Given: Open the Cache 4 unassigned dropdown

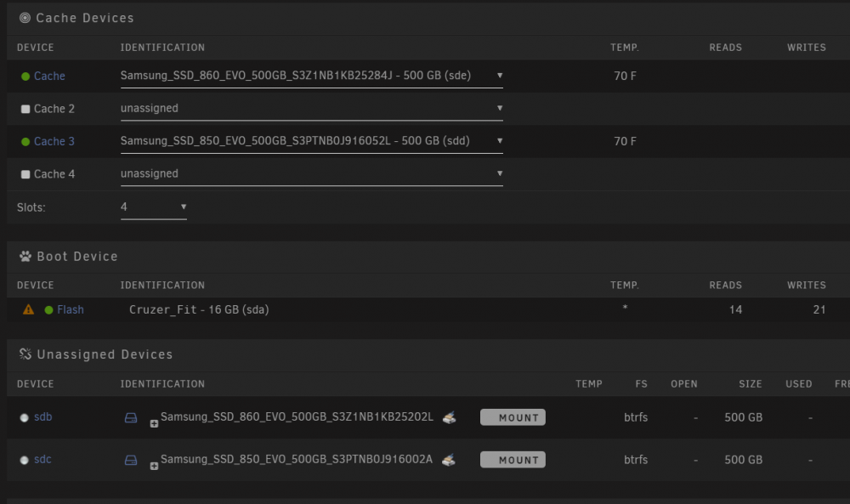Looking at the screenshot, I should coord(312,173).
